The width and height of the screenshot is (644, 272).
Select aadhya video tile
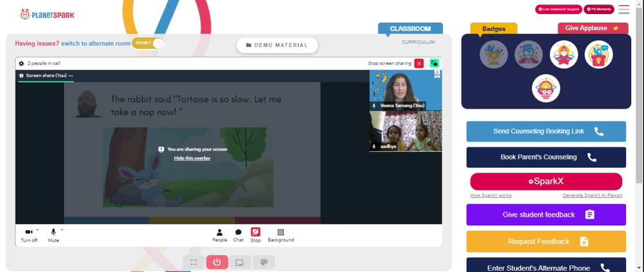(x=406, y=131)
